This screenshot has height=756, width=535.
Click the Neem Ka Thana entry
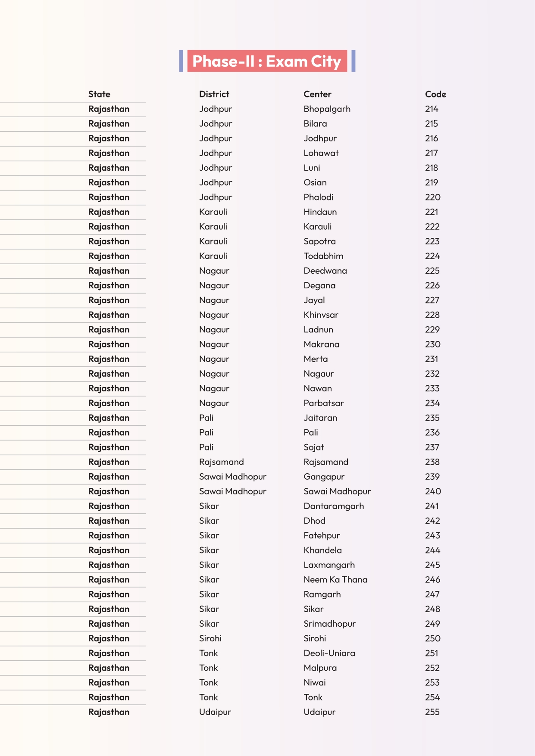click(x=335, y=580)
